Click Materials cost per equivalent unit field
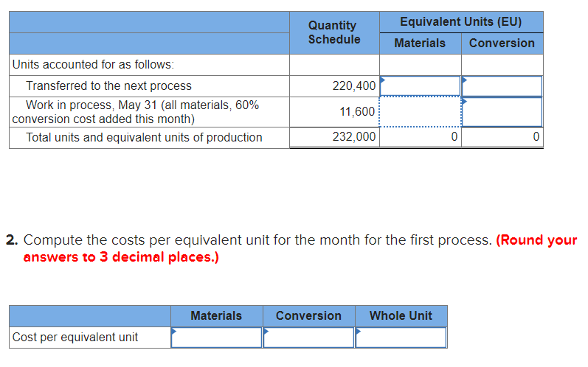 point(216,338)
